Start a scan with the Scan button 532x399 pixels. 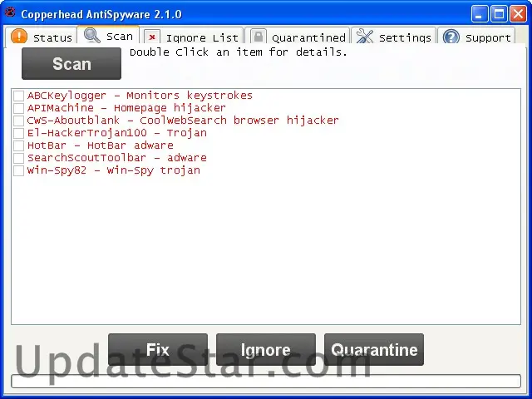pyautogui.click(x=71, y=63)
